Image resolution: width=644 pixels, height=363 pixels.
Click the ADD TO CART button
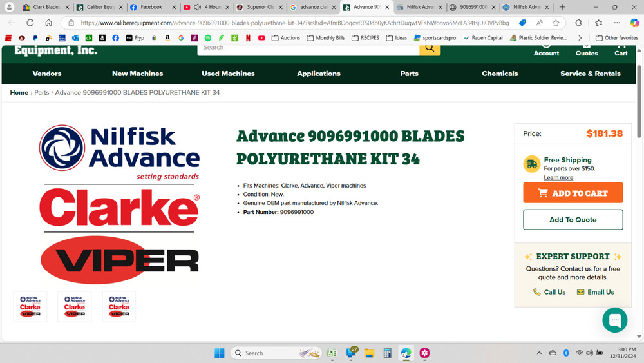pos(573,193)
